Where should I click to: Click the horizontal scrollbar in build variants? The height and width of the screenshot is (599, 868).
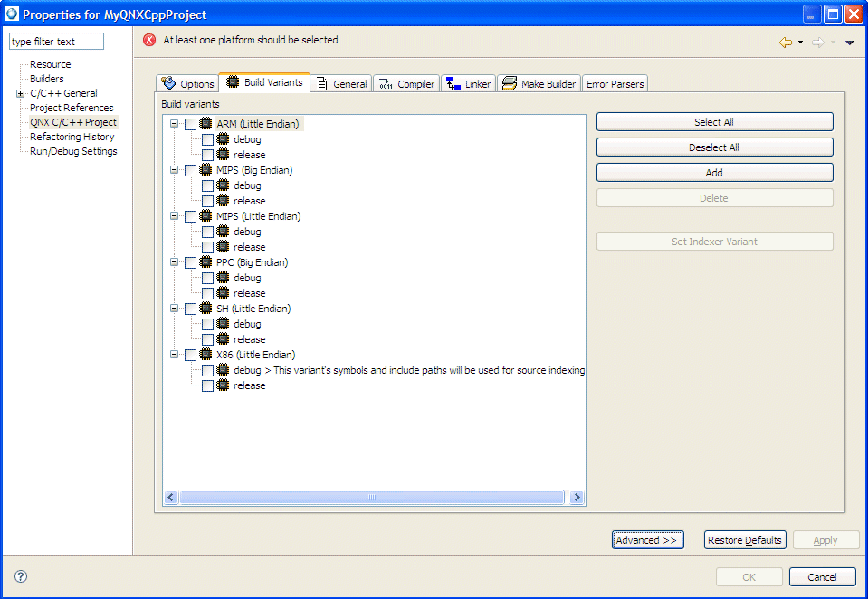[x=371, y=498]
